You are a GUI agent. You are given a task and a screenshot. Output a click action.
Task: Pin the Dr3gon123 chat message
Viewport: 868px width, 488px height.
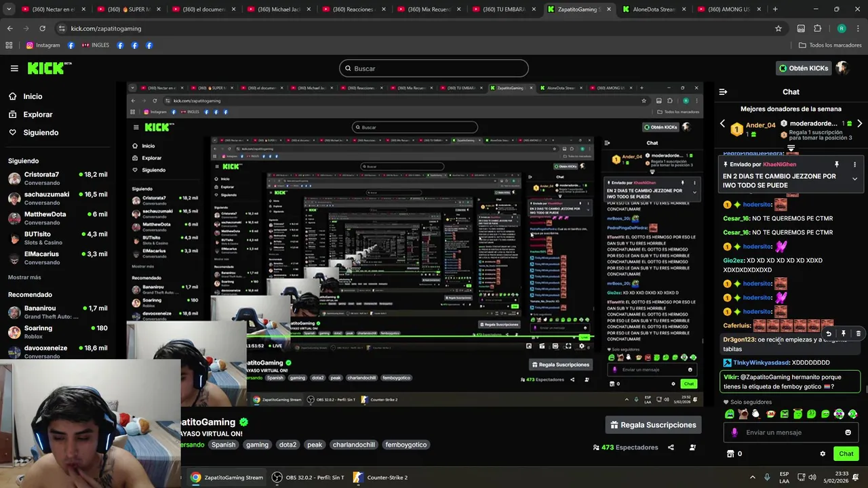843,333
